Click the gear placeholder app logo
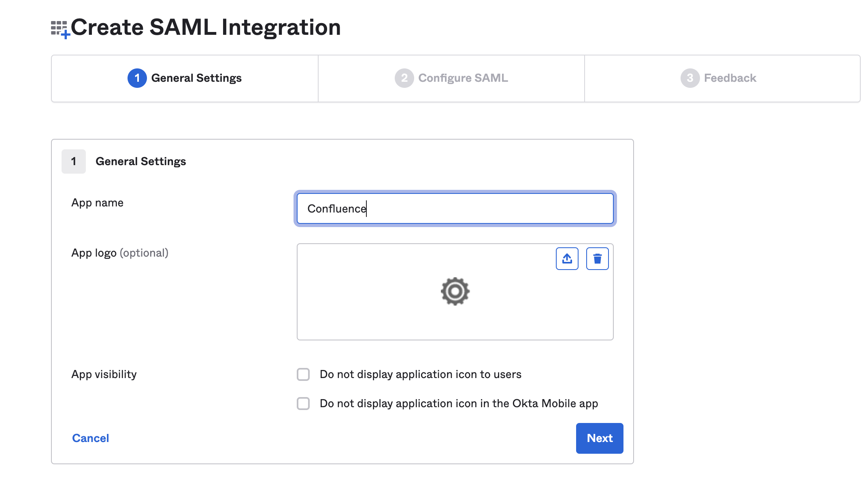The image size is (868, 493). (455, 291)
